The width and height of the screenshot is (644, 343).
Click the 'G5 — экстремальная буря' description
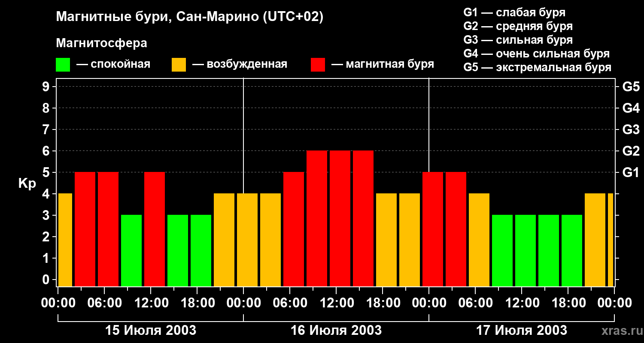(x=538, y=67)
